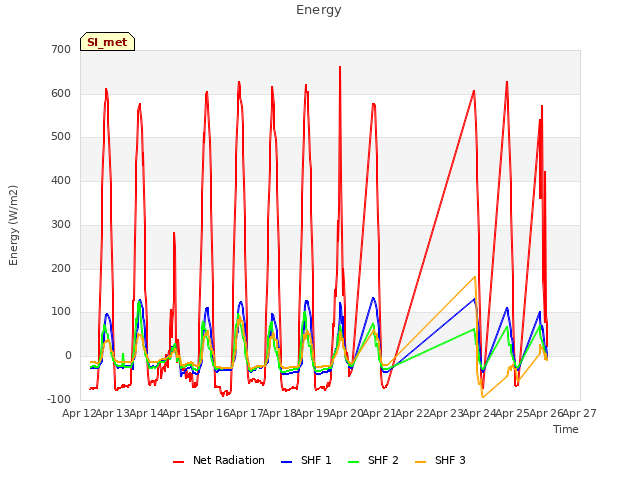Click the Apr 27 x-axis tick label
The width and height of the screenshot is (640, 480).
coord(580,413)
